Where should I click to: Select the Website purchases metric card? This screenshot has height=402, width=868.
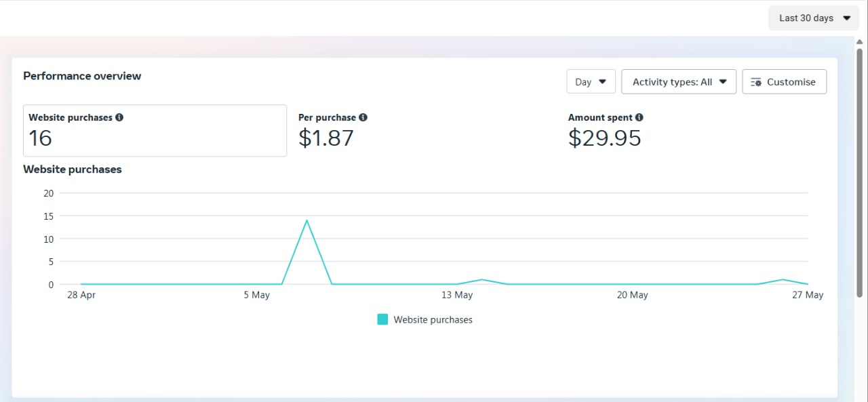(x=155, y=131)
